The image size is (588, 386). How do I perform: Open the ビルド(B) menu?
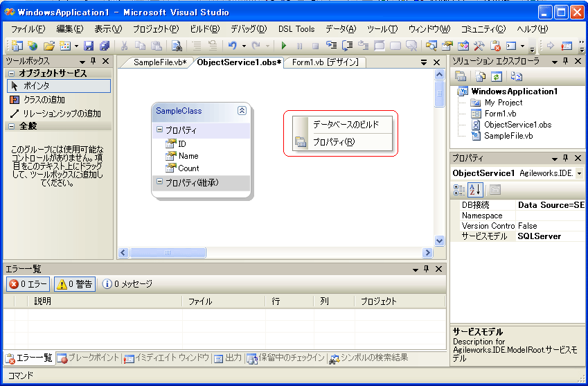(x=205, y=29)
